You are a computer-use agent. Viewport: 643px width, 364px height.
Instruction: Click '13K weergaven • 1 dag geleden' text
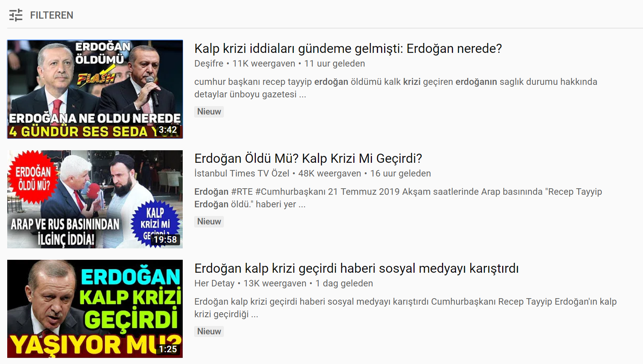(x=308, y=283)
